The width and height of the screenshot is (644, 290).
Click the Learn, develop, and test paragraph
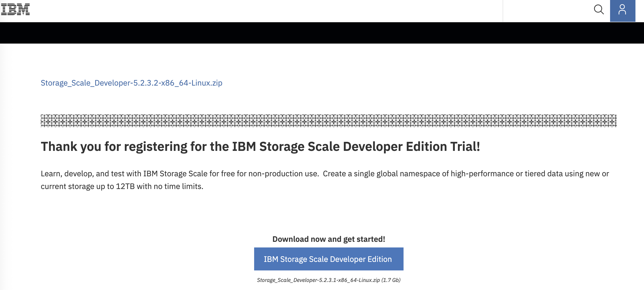(325, 180)
